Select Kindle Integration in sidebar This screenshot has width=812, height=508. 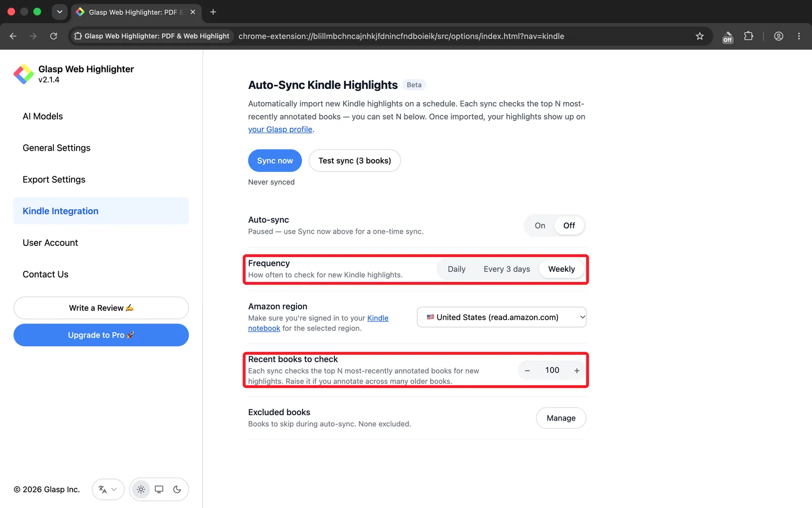click(101, 211)
